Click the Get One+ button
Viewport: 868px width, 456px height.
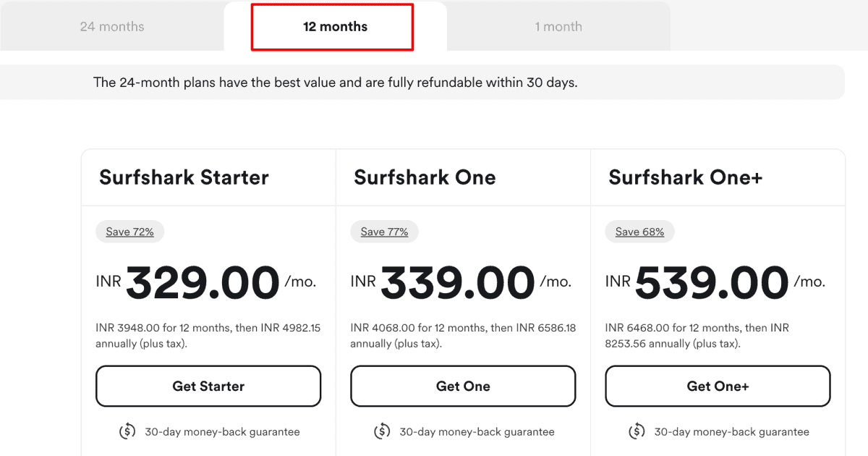pyautogui.click(x=718, y=387)
